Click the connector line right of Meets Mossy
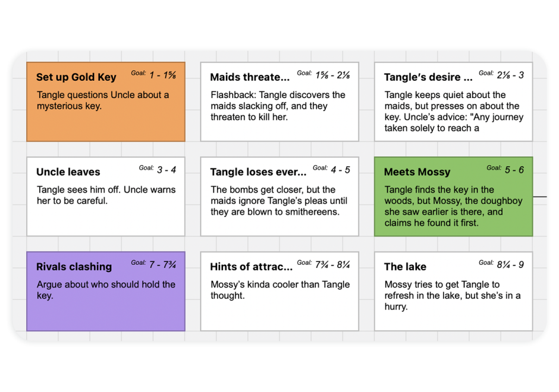The image size is (559, 392). point(540,196)
